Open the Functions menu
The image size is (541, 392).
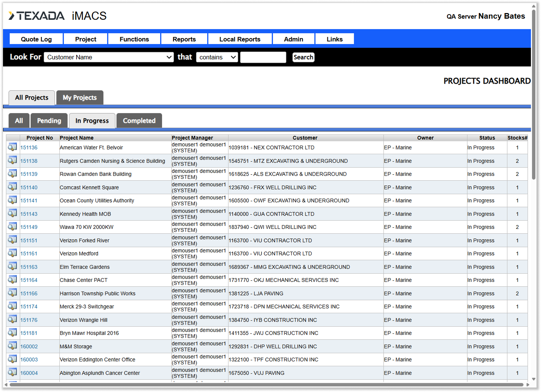pyautogui.click(x=134, y=39)
